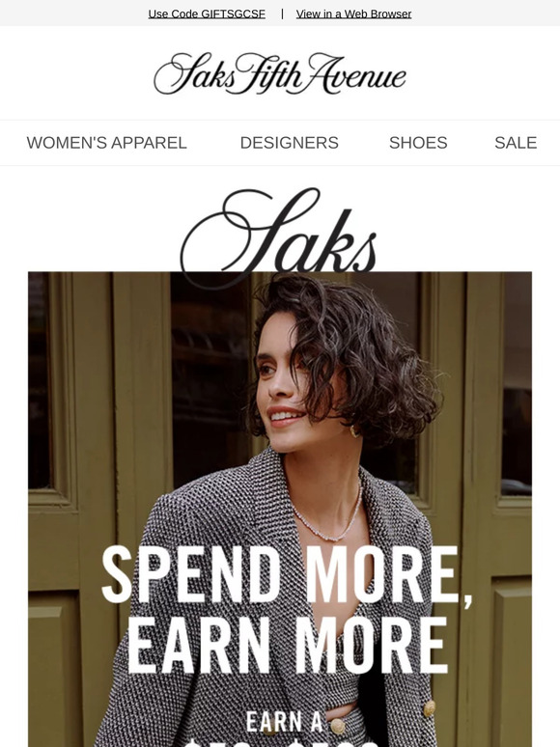
Task: Select the EARN A promotional text
Action: point(285,721)
